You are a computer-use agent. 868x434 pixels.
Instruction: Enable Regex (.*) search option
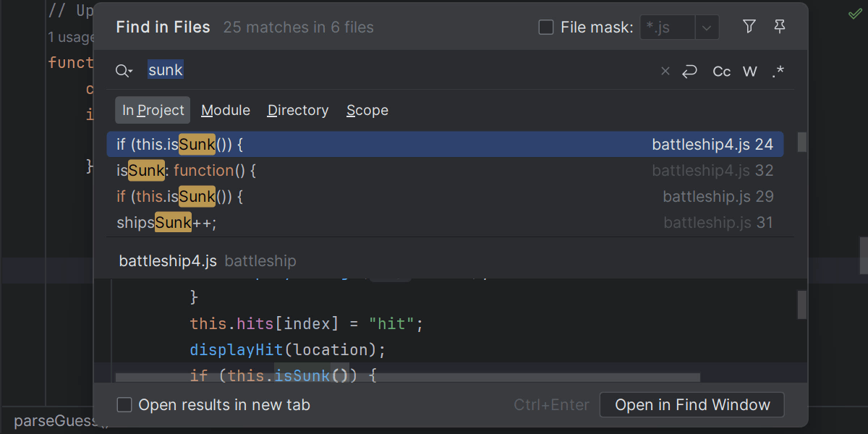tap(778, 71)
